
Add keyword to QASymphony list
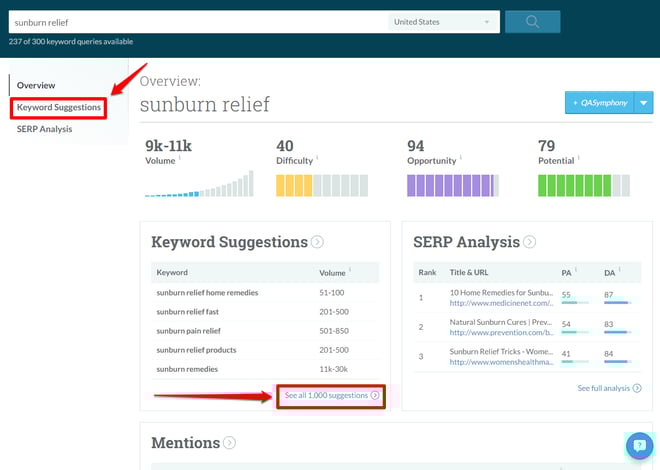point(599,103)
